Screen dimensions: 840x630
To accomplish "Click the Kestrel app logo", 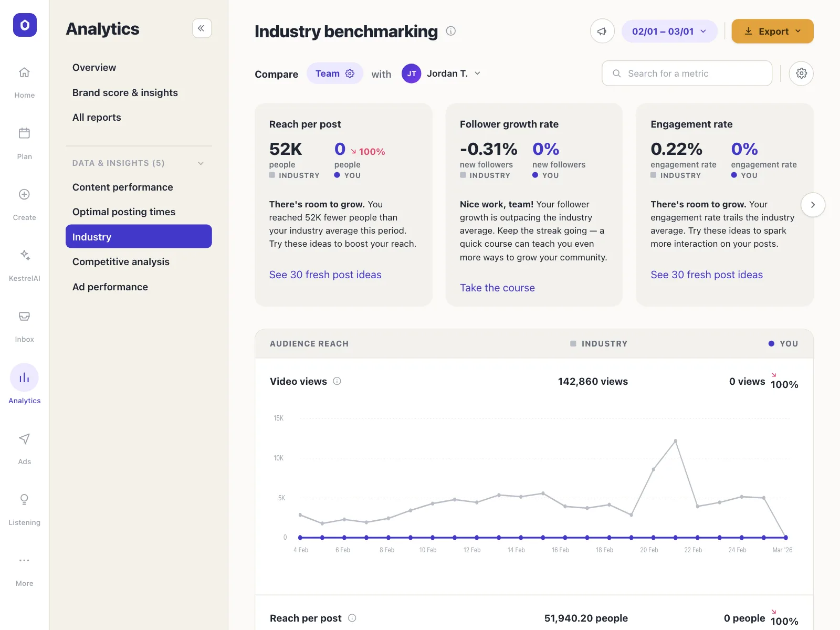I will 25,25.
